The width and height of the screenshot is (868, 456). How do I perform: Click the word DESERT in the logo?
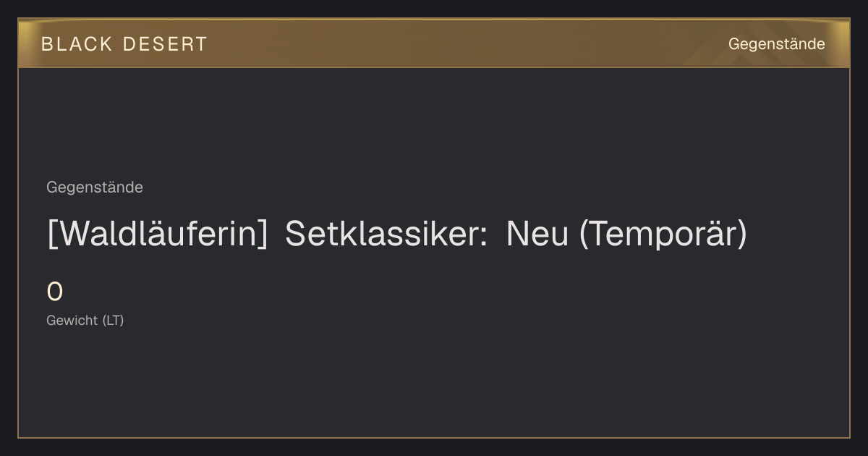pyautogui.click(x=165, y=44)
